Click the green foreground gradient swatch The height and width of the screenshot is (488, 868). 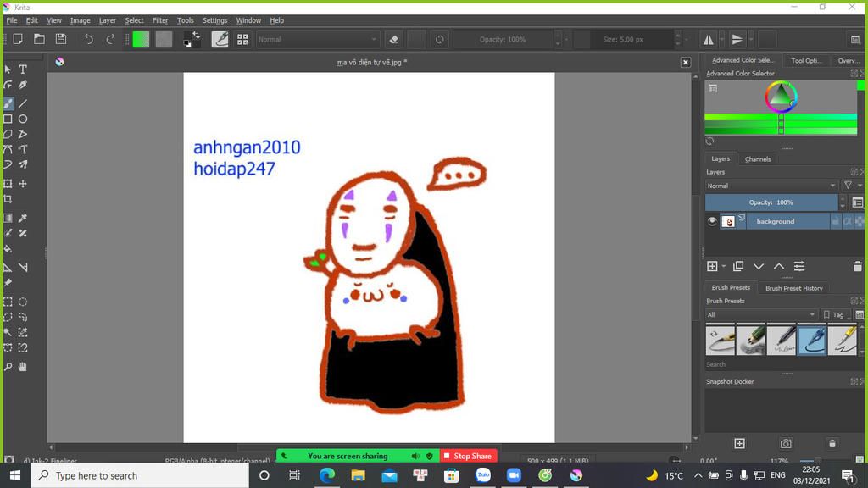(141, 39)
